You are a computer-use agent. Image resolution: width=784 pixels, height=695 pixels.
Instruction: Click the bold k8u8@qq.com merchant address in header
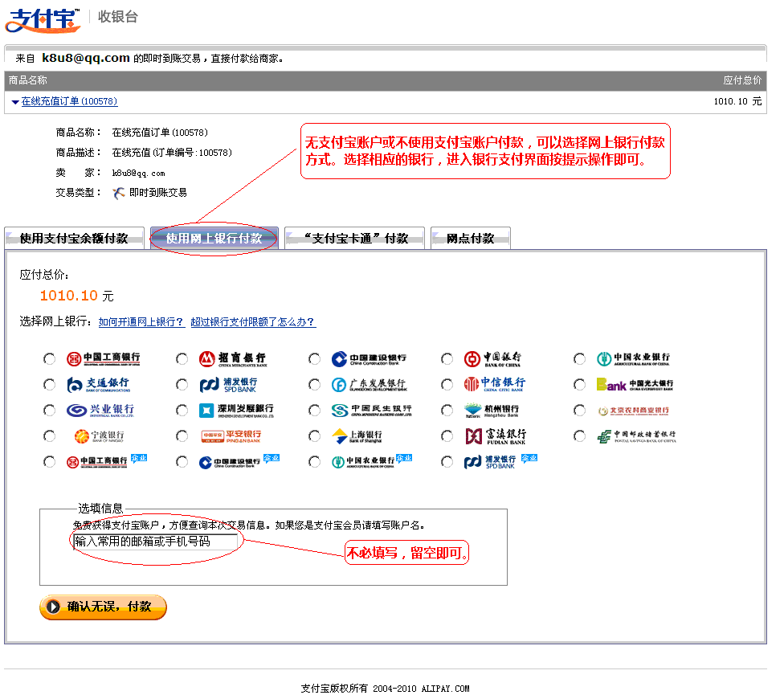[86, 58]
